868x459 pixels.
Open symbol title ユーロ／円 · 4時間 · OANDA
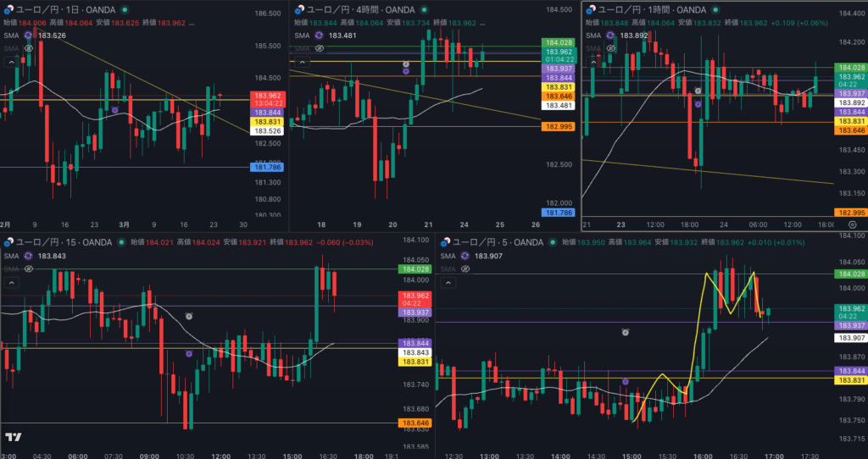coord(360,10)
